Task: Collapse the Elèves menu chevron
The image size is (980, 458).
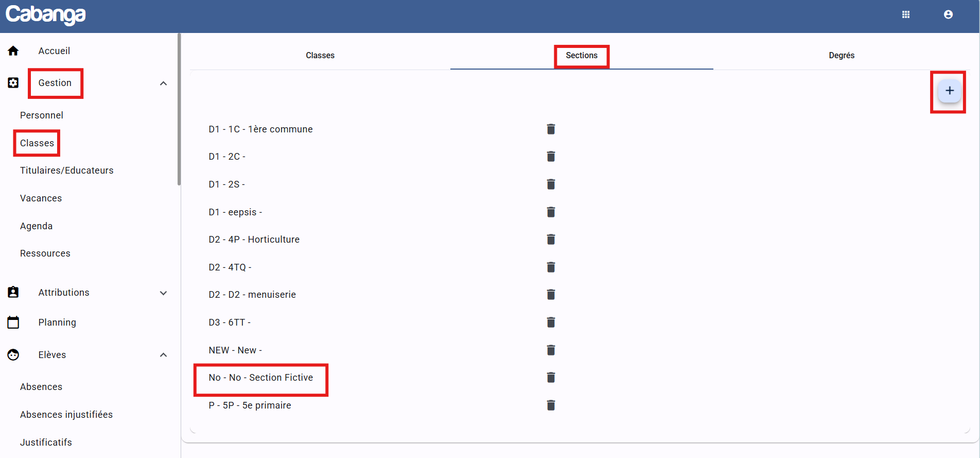Action: point(163,355)
